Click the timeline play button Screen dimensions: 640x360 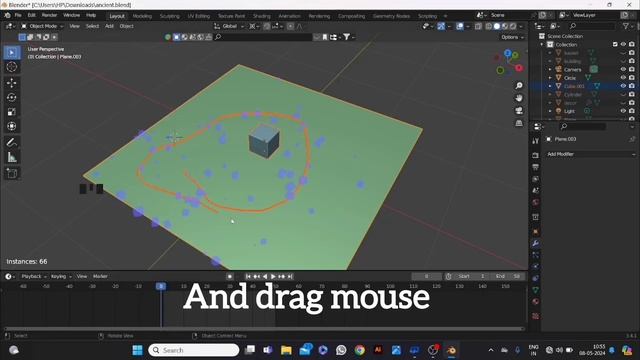coord(273,276)
